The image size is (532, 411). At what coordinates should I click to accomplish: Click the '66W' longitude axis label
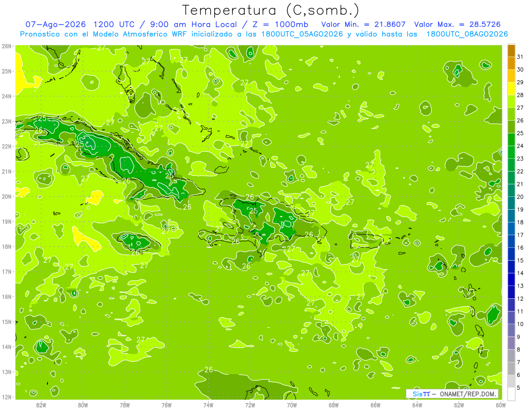375,405
